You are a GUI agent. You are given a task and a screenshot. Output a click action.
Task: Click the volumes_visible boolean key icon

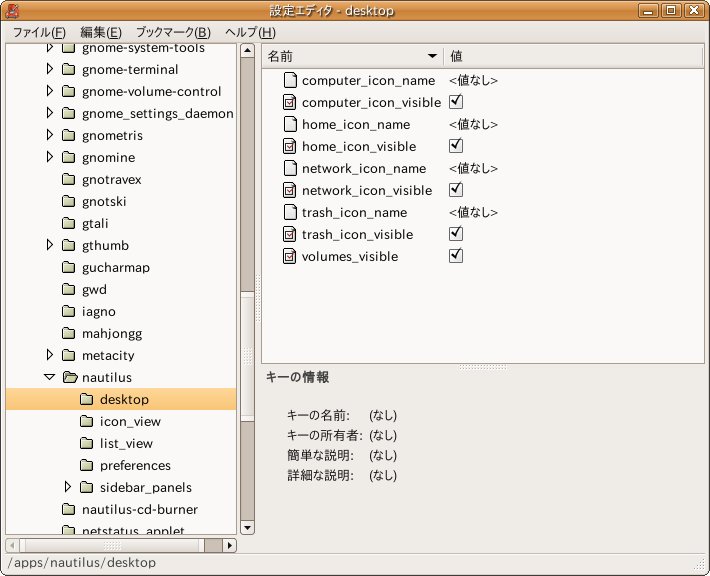(x=289, y=256)
